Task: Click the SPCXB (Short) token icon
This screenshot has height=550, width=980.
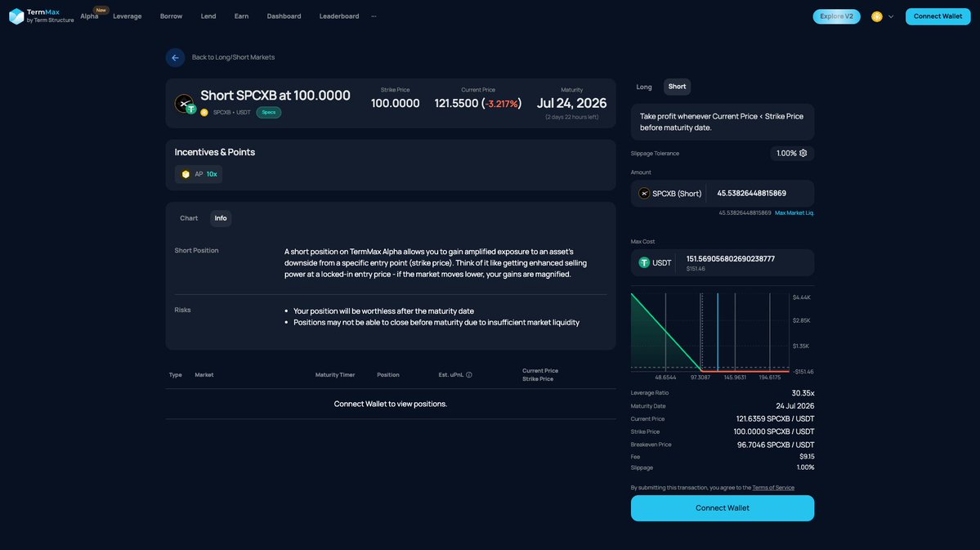Action: pos(644,194)
